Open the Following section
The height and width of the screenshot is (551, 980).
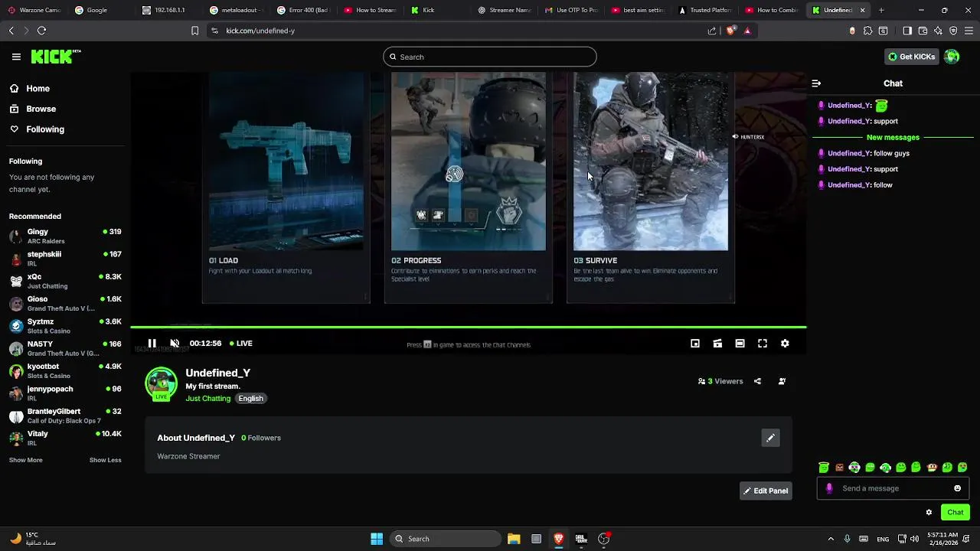(45, 129)
